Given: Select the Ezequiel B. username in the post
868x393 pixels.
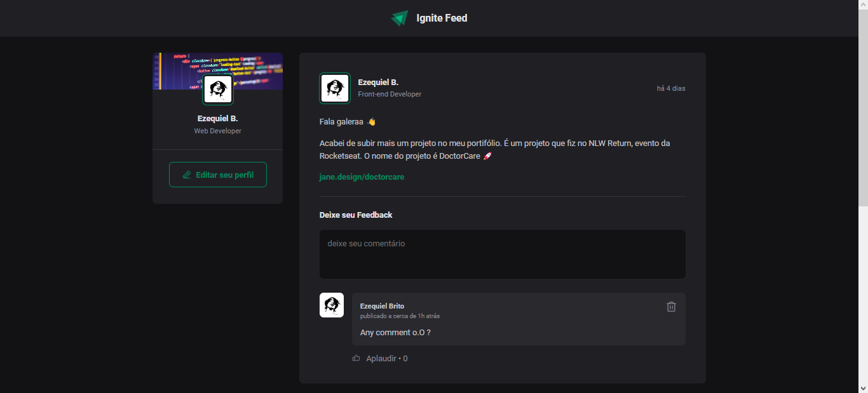Looking at the screenshot, I should point(378,82).
